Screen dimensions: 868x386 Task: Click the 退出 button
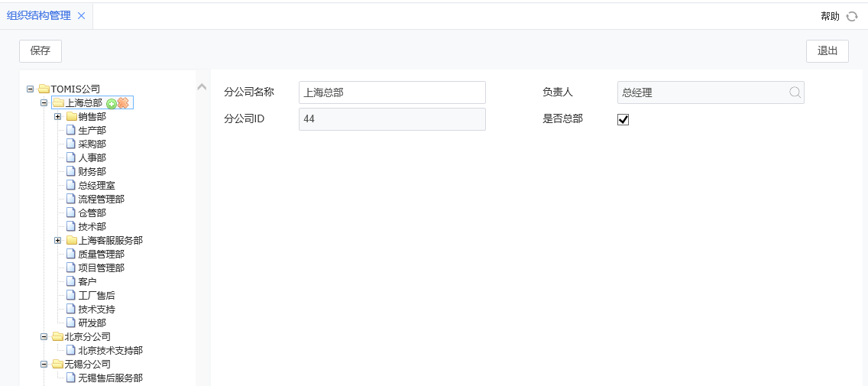(x=828, y=51)
